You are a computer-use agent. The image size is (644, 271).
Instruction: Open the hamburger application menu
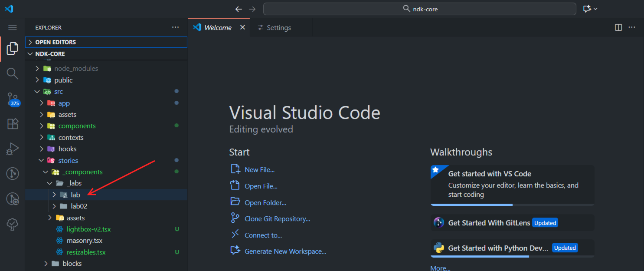(x=13, y=27)
